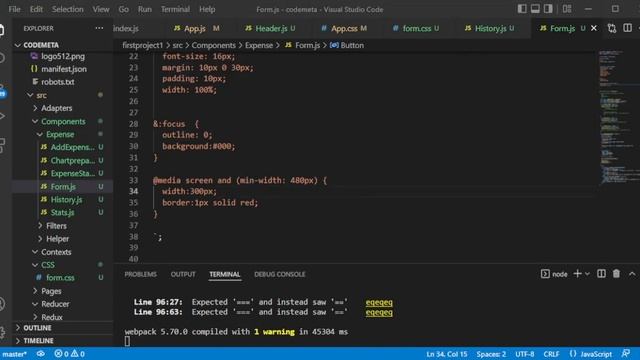Expand the Helper folder
Viewport: 640px width, 360px height.
click(57, 239)
